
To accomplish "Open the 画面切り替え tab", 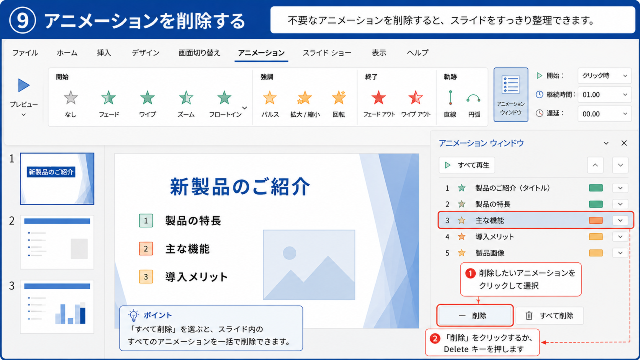I will (199, 53).
